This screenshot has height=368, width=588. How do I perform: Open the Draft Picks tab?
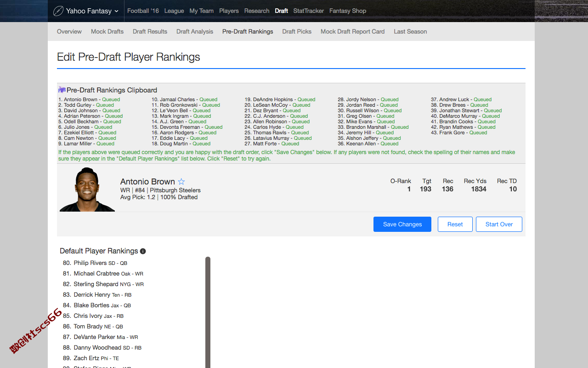[x=297, y=32]
